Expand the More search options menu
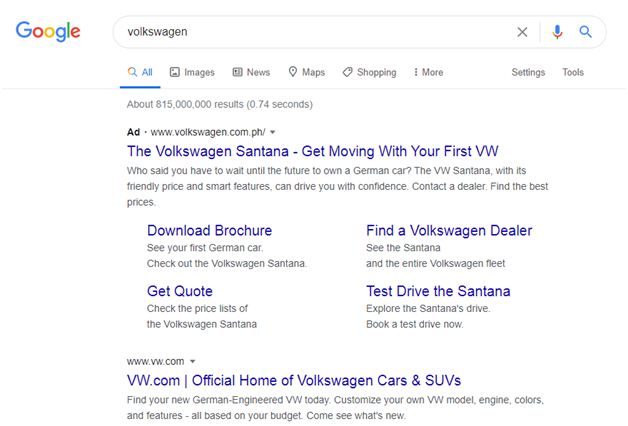This screenshot has width=628, height=426. coord(427,73)
